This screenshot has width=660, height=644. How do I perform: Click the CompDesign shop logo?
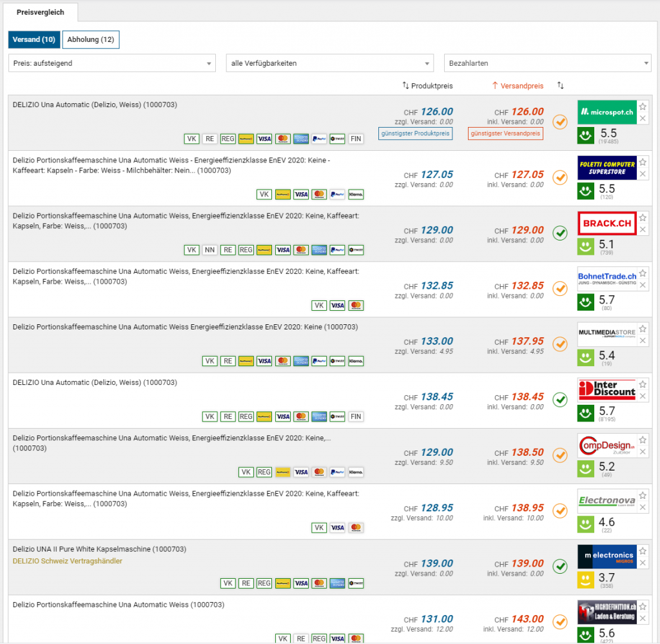(607, 445)
